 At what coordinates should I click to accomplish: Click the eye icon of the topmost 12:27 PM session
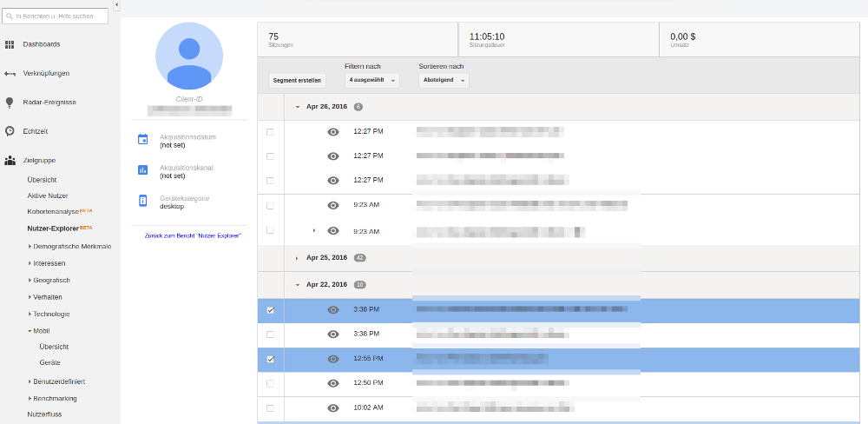coord(332,132)
